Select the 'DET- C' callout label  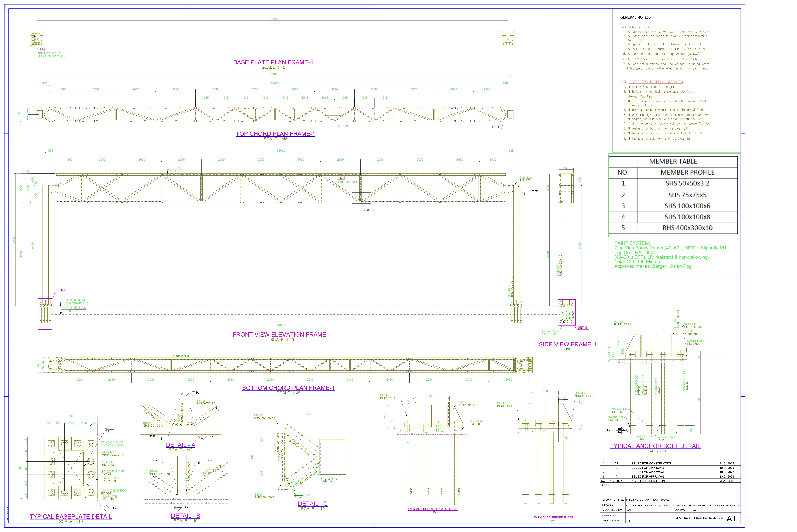495,127
